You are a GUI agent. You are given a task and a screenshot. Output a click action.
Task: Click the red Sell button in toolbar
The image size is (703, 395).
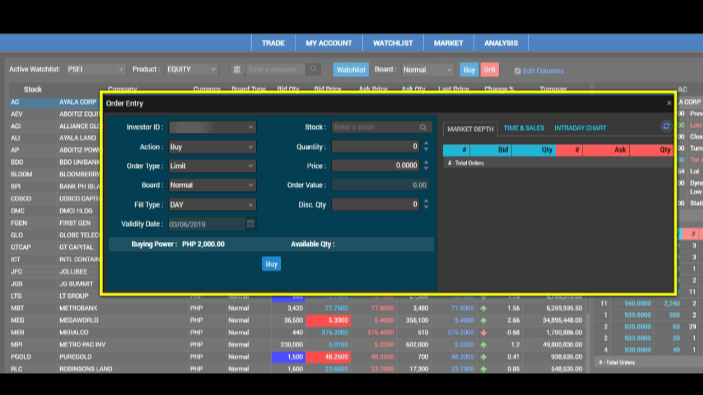[x=490, y=69]
